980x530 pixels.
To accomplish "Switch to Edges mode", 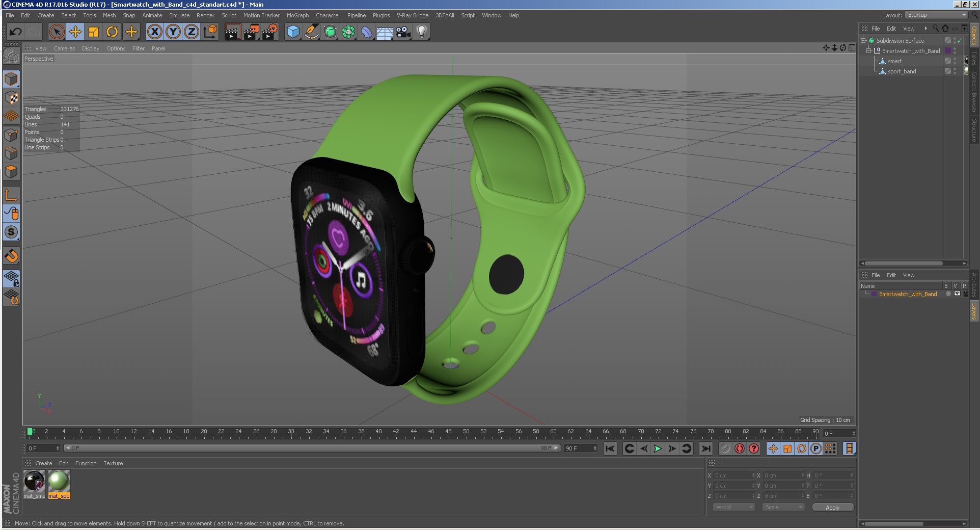I will tap(11, 153).
